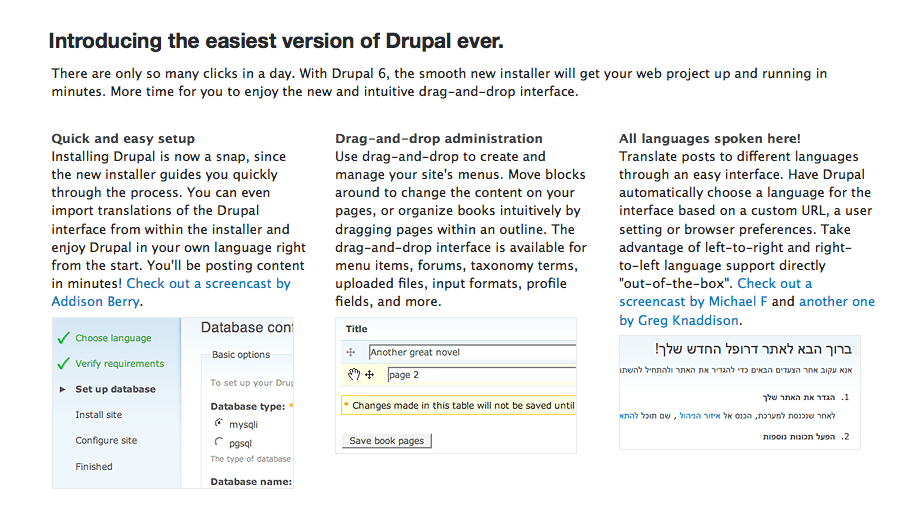Open the Configure site installer step
This screenshot has height=519, width=914.
pyautogui.click(x=106, y=440)
